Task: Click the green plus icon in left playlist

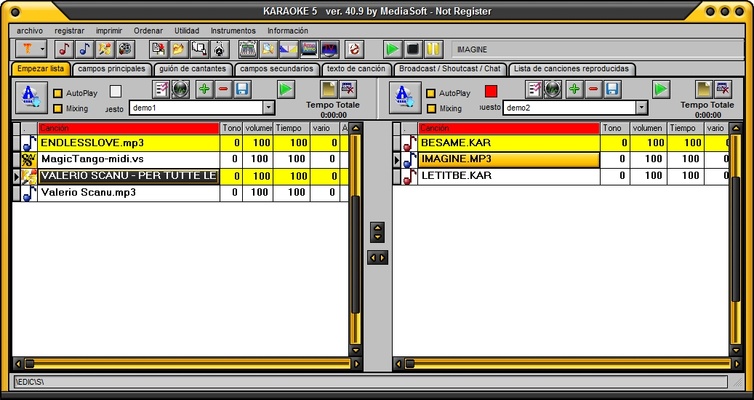Action: coord(203,90)
